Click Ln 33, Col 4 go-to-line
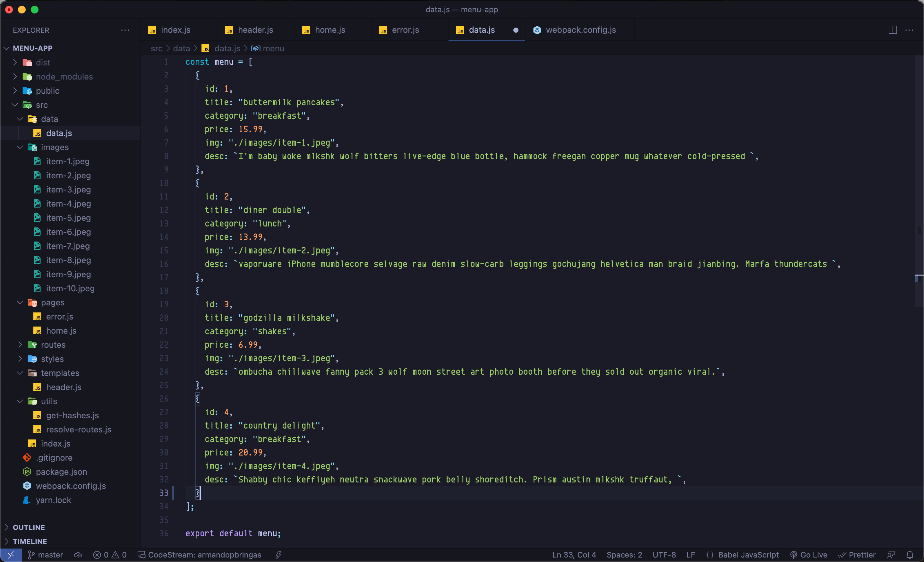The height and width of the screenshot is (562, 924). (574, 555)
